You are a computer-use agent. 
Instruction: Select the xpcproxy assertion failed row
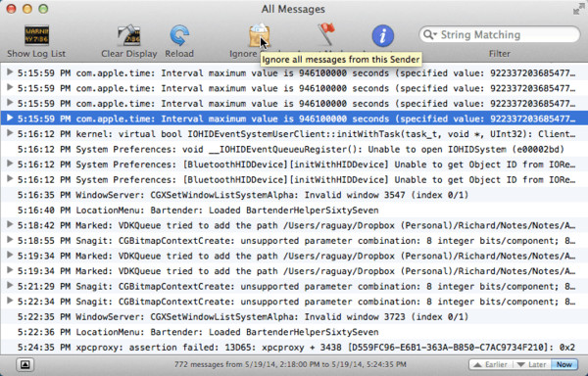click(x=294, y=348)
